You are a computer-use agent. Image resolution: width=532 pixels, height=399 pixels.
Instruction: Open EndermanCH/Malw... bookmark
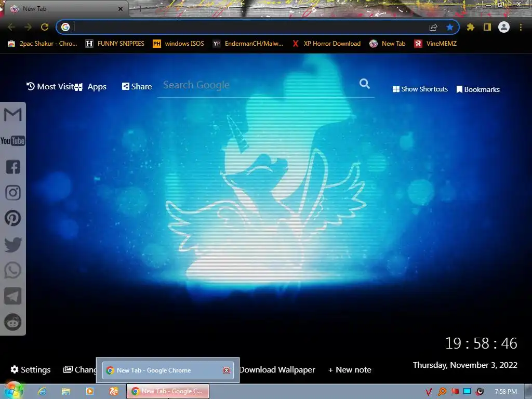[248, 44]
